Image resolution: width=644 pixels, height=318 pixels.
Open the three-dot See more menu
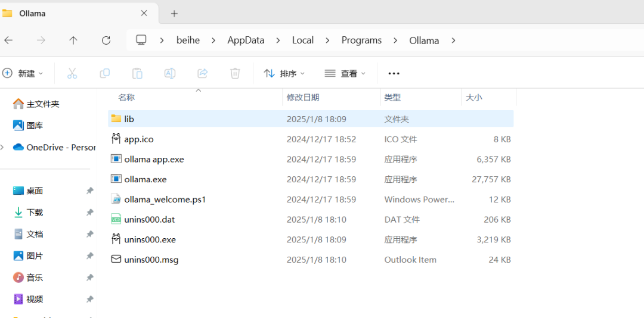394,73
